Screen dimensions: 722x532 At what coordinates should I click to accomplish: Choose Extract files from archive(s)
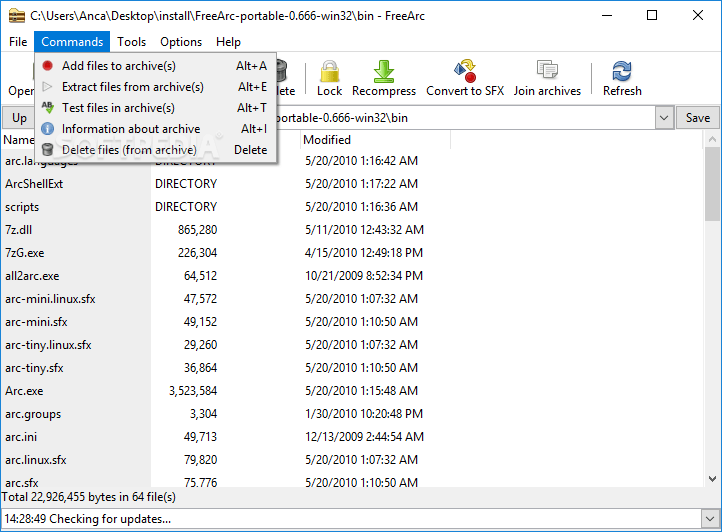coord(156,87)
